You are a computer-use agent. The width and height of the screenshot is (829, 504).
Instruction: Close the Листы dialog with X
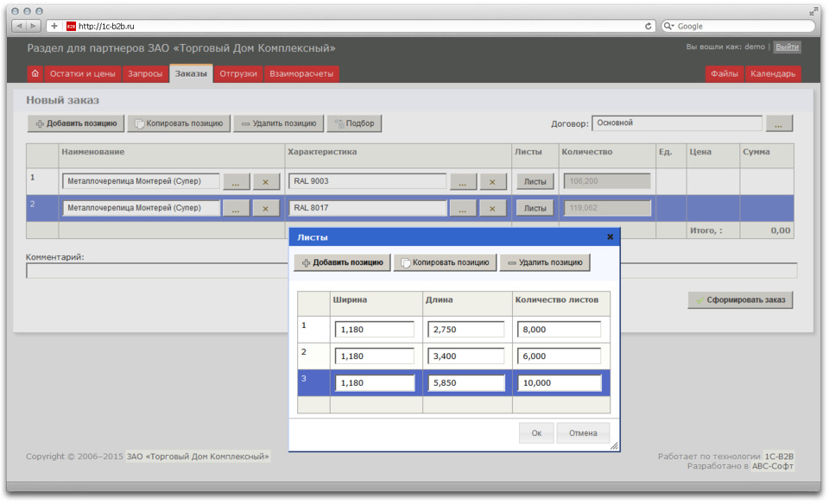[611, 236]
